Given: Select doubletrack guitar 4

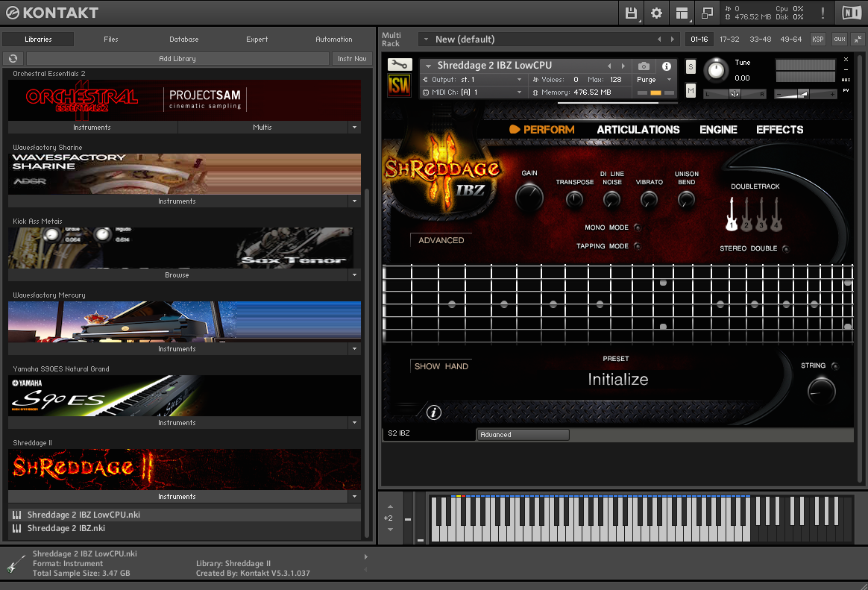Looking at the screenshot, I should point(776,215).
